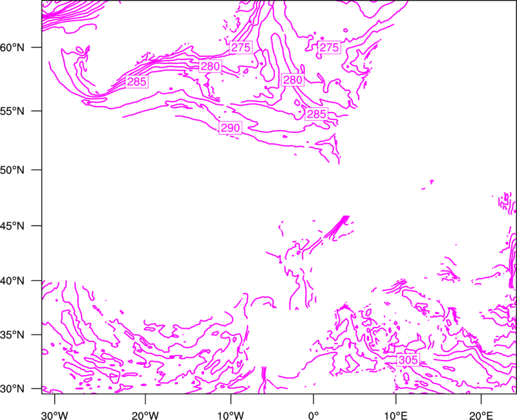Click the 30°N latitude axis label
Viewport: 517px width, 420px height.
pyautogui.click(x=12, y=388)
